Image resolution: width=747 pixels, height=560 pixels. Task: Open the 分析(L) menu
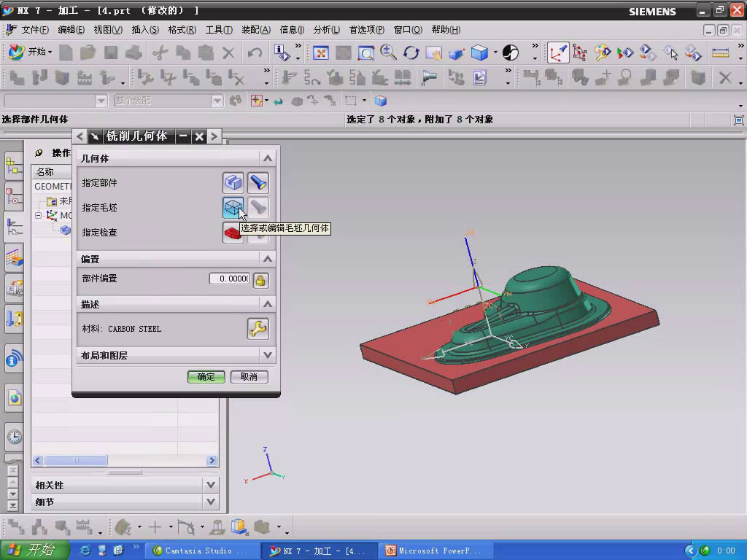pos(326,29)
